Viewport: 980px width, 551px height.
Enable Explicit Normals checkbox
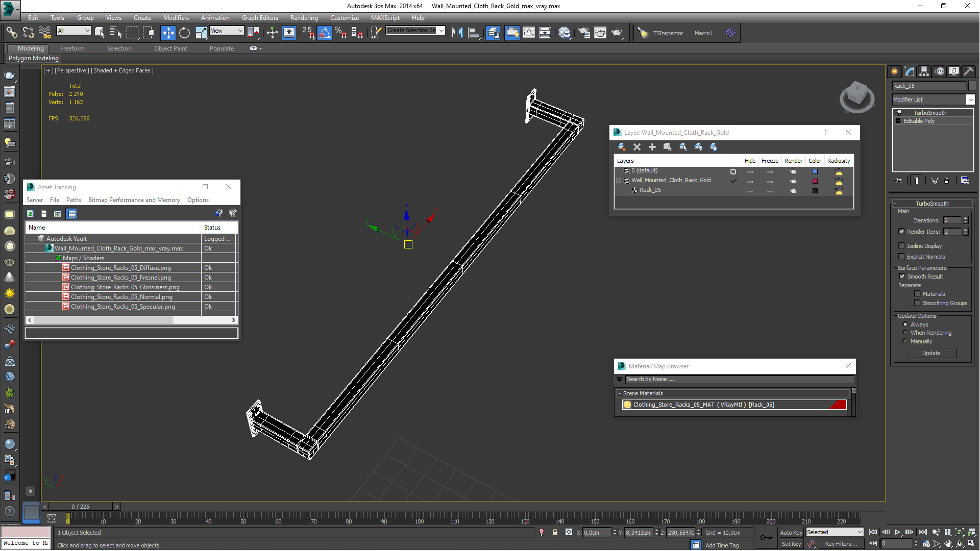coord(901,257)
